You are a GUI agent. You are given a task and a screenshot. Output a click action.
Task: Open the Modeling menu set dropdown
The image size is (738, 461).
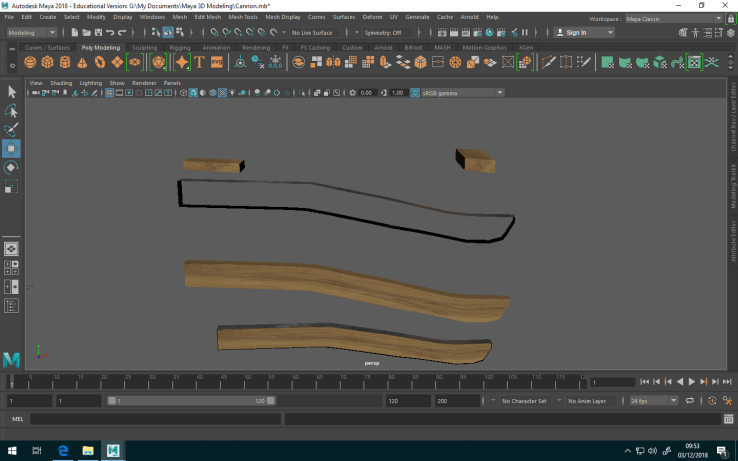[30, 32]
